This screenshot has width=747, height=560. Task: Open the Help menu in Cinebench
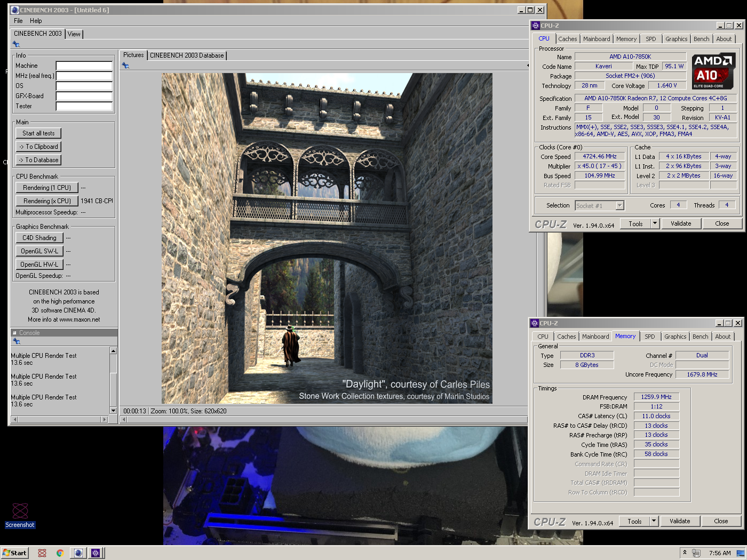(36, 21)
